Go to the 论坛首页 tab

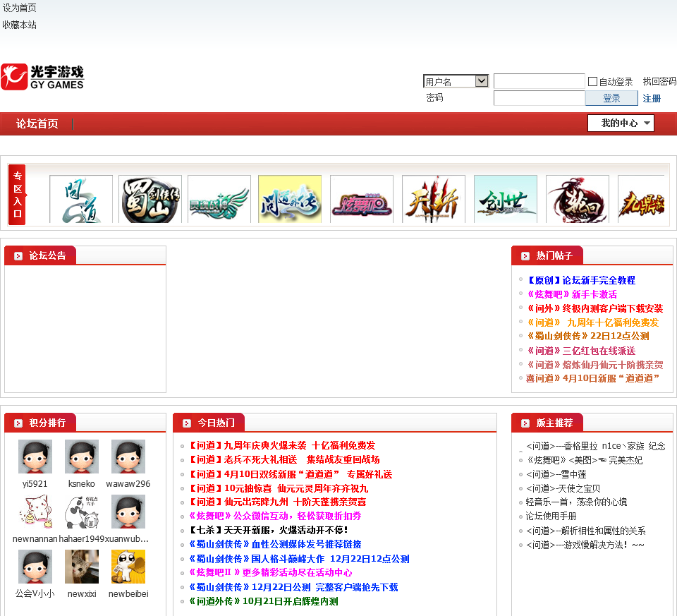click(37, 124)
